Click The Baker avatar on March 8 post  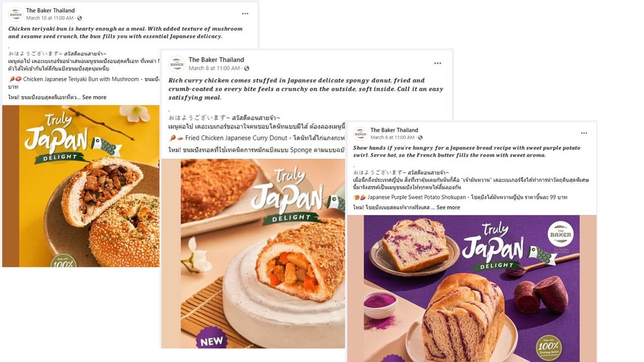click(177, 64)
